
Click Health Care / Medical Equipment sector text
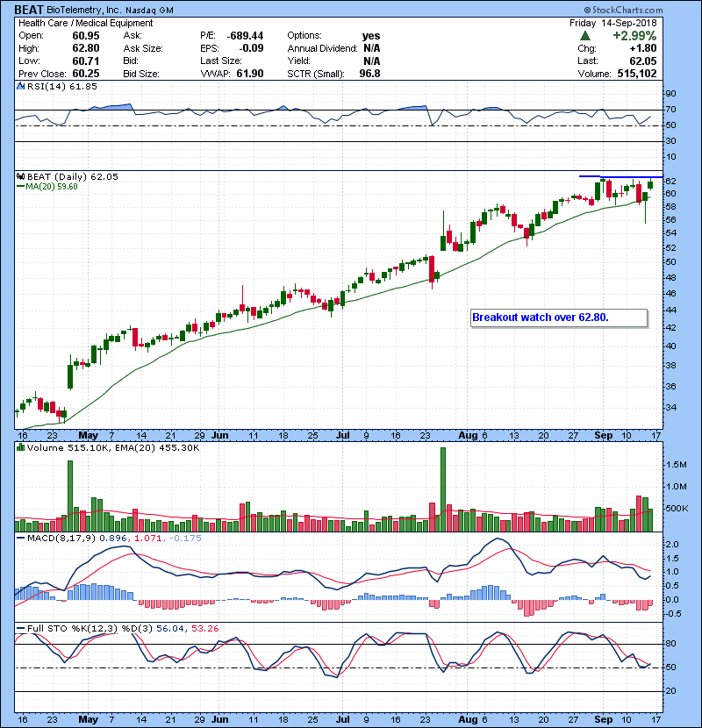coord(85,23)
